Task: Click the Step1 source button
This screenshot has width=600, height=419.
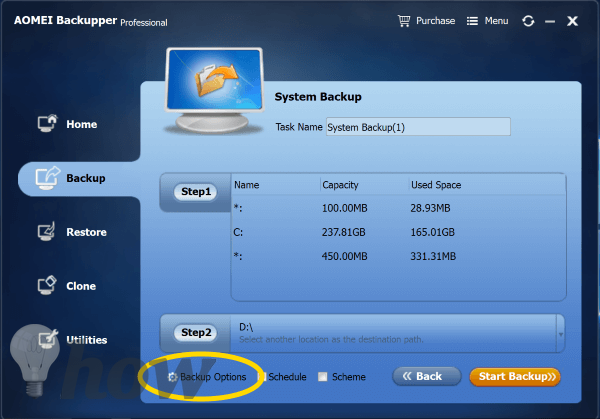Action: [196, 192]
